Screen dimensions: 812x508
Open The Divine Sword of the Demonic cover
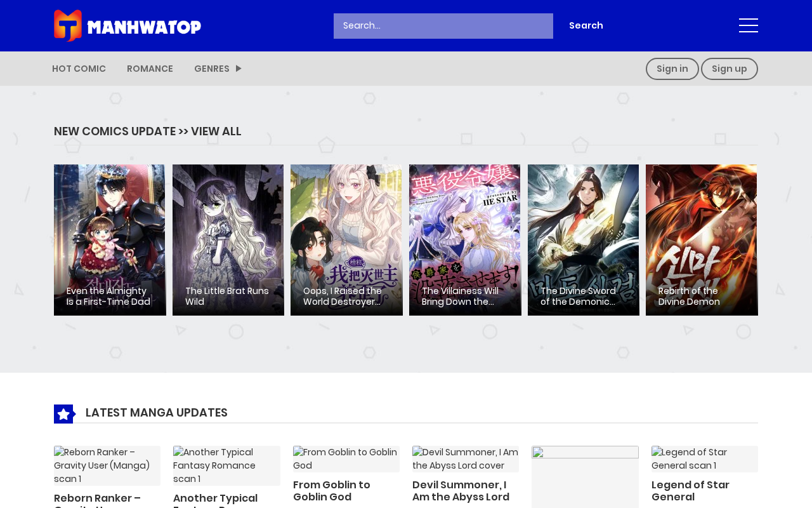tap(584, 240)
